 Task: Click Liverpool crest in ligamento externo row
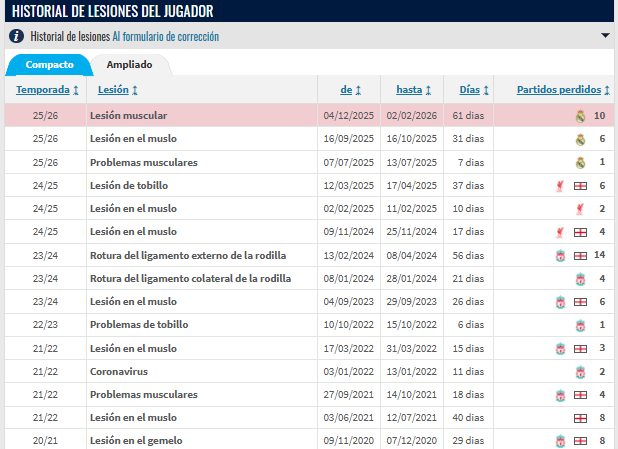click(x=560, y=256)
